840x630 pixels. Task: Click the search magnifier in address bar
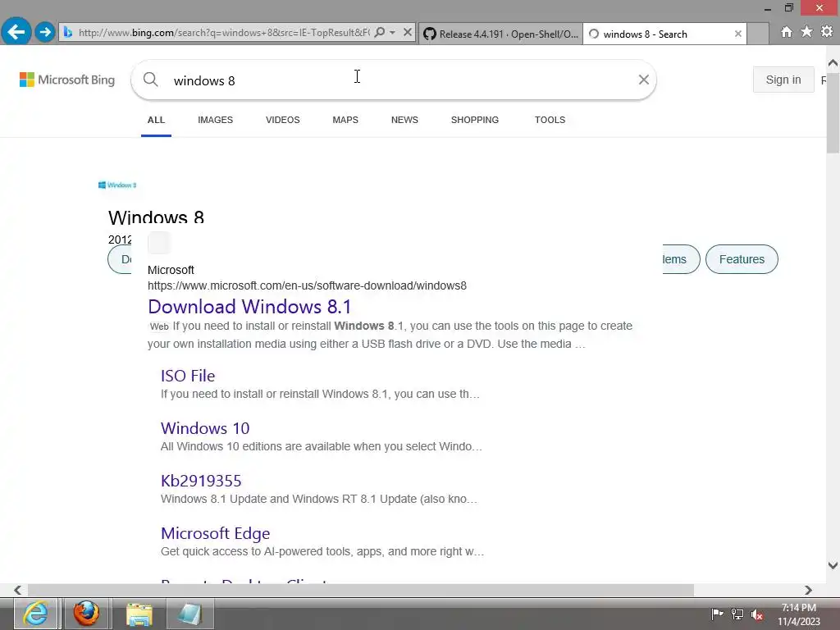tap(379, 32)
